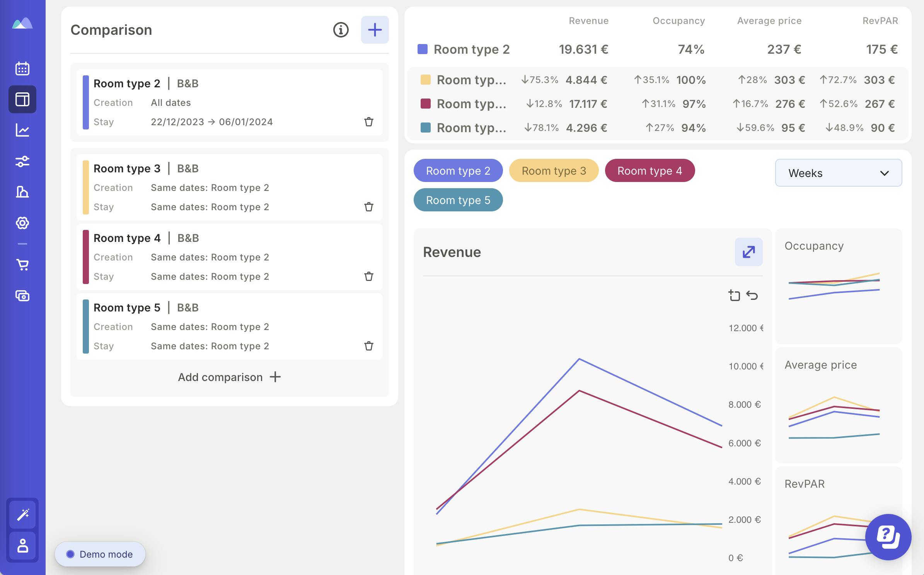Select the dashboard/grid icon in sidebar
Screen dimensions: 924x575
22,99
